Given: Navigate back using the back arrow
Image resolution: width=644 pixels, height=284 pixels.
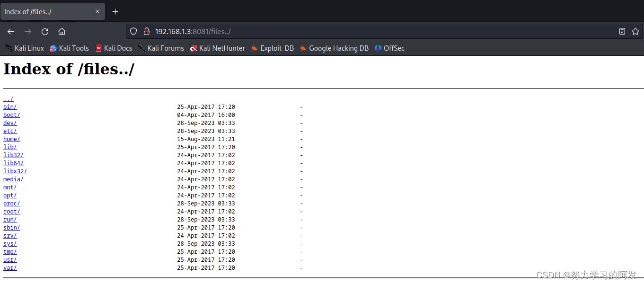Looking at the screenshot, I should coord(10,31).
